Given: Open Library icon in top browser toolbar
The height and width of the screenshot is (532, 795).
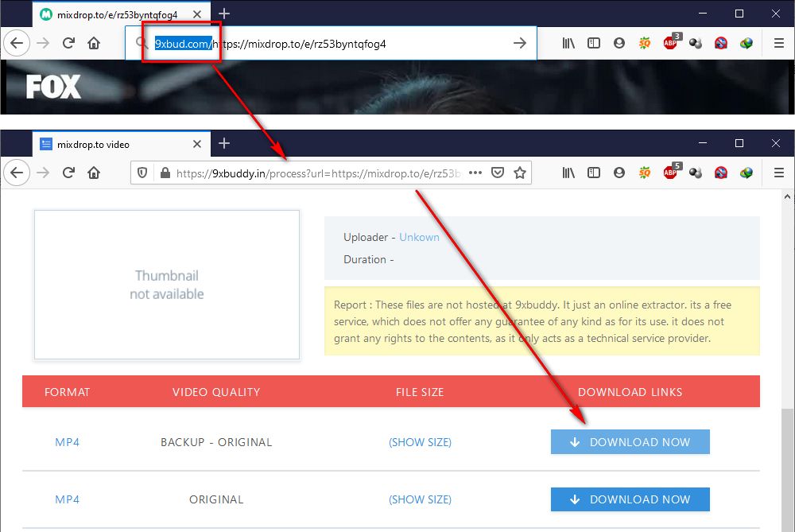Looking at the screenshot, I should (x=568, y=43).
